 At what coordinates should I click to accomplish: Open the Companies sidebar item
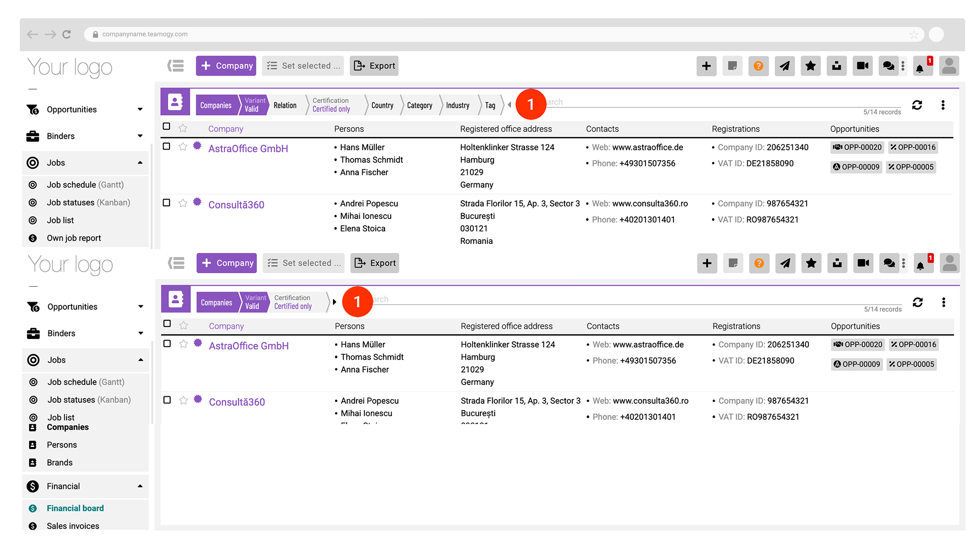pos(68,427)
